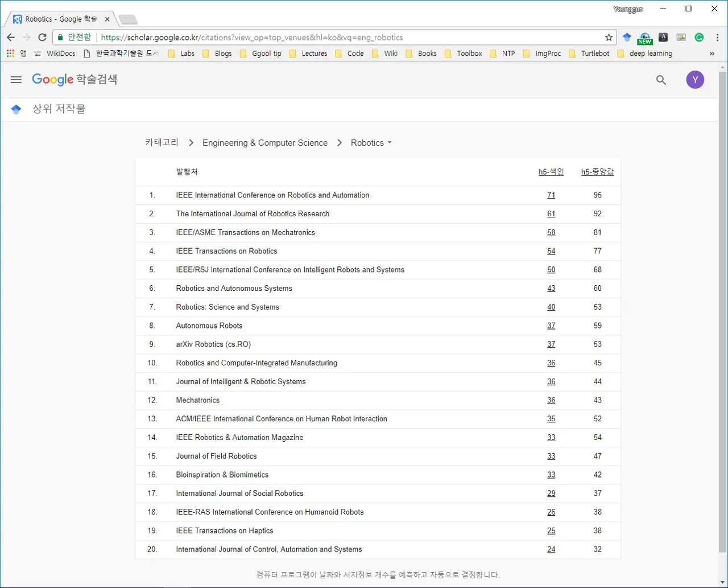This screenshot has height=588, width=728.
Task: Open h5-index 43 for Robotics and Autonomous Systems
Action: (x=551, y=289)
